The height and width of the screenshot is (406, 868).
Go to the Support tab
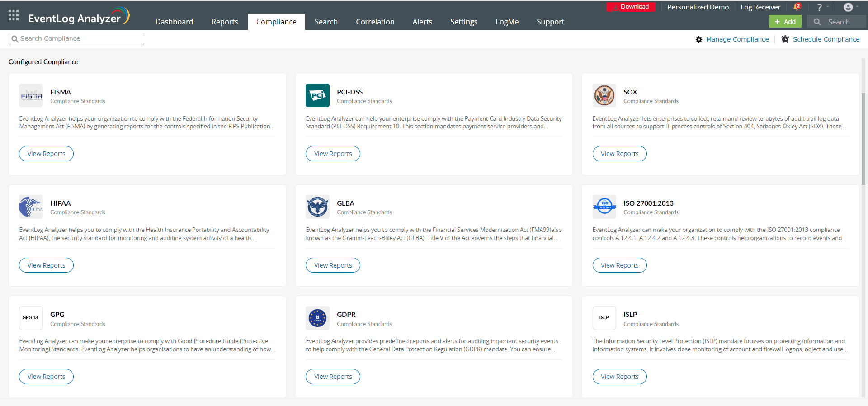pos(551,22)
